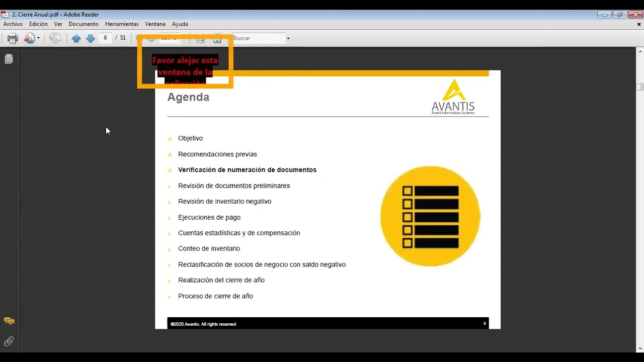Image resolution: width=644 pixels, height=362 pixels.
Task: Click "Proceso de cierre de año" item
Action: click(215, 296)
